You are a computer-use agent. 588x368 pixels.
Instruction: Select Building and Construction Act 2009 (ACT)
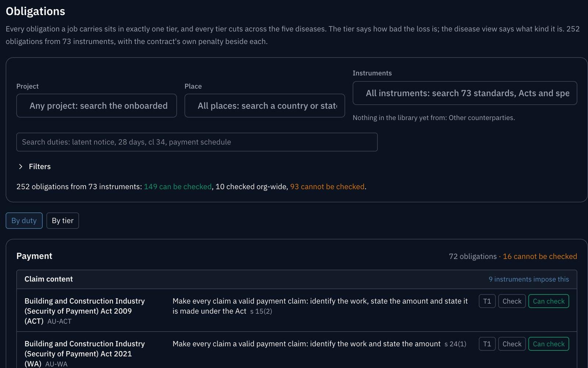point(85,311)
